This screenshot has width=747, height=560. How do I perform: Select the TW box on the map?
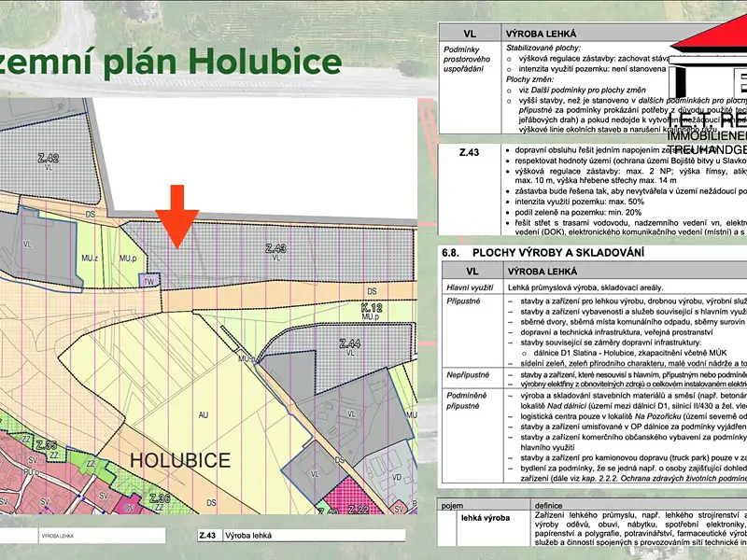tap(149, 281)
